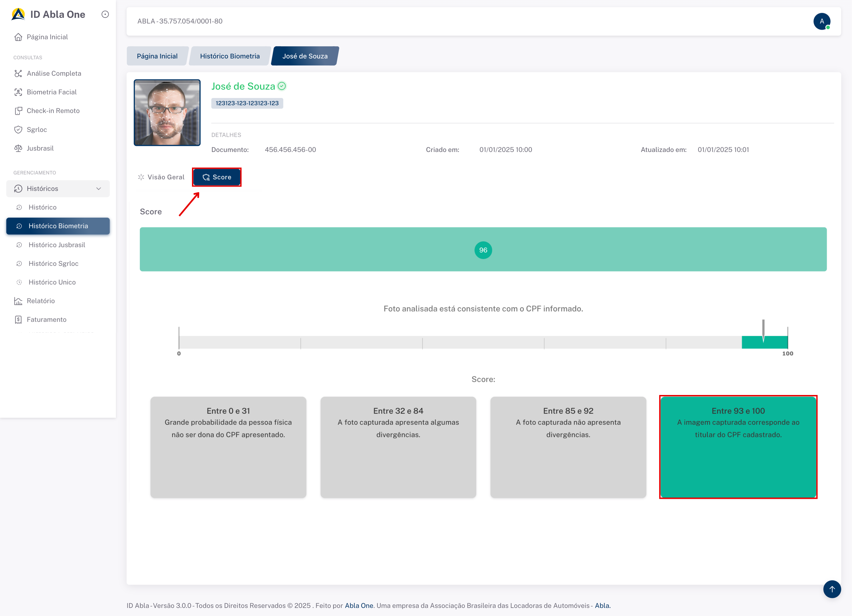Click the Página Inicial breadcrumb tab

pos(157,56)
